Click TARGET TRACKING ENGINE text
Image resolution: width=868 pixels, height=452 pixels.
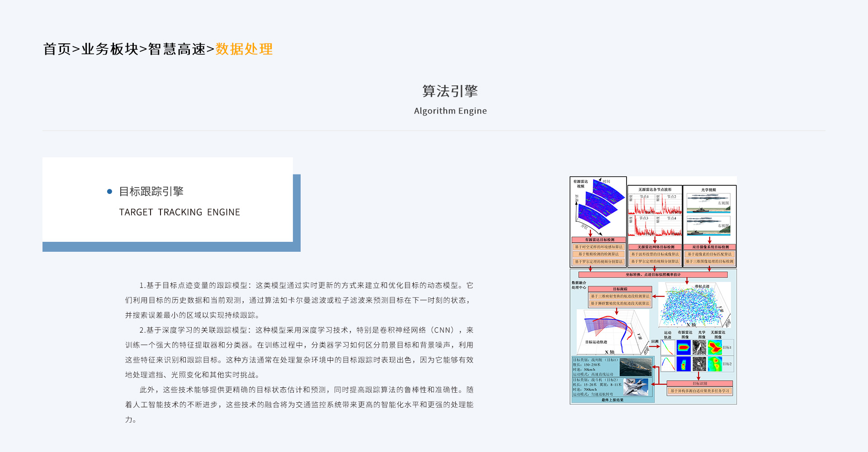(x=179, y=212)
